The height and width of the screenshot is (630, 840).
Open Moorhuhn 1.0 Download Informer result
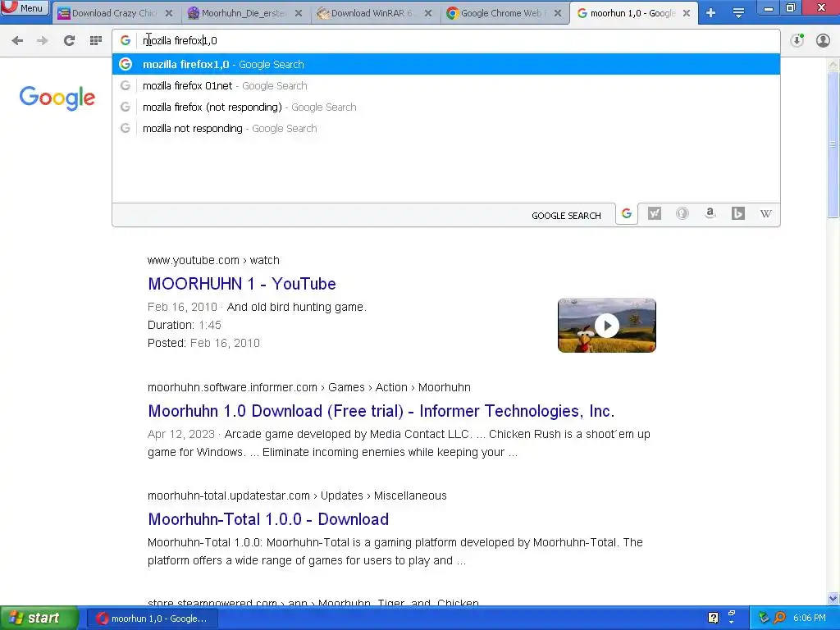[x=381, y=411]
